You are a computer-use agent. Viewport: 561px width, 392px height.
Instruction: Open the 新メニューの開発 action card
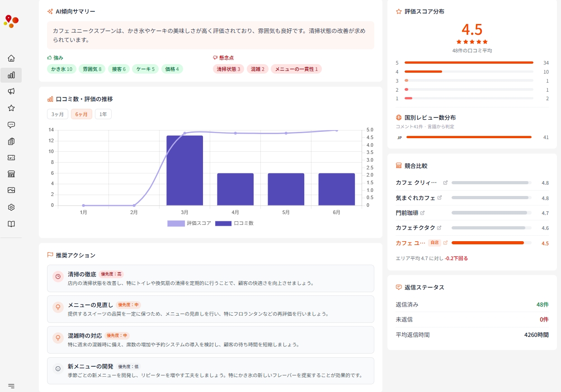click(x=211, y=371)
